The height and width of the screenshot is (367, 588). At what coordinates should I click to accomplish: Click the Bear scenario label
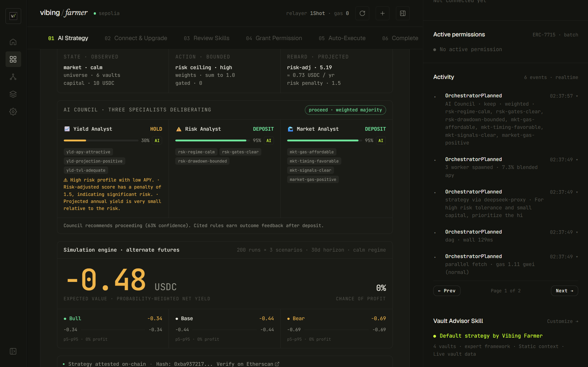click(x=299, y=319)
